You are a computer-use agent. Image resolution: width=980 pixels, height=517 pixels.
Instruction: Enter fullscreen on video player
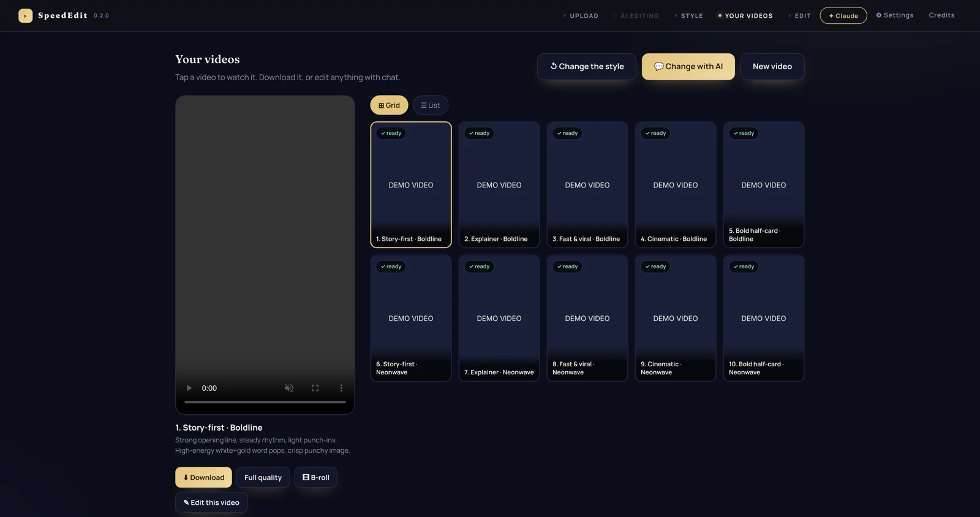(x=315, y=388)
